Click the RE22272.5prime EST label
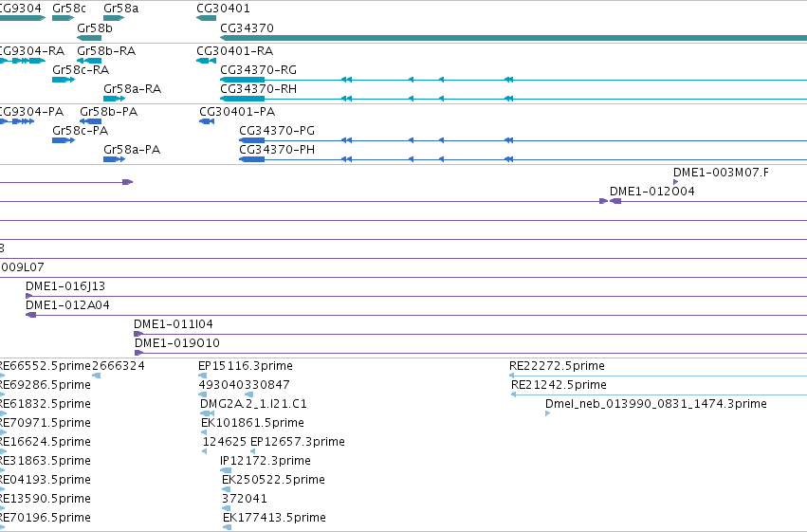The height and width of the screenshot is (532, 807). point(557,366)
